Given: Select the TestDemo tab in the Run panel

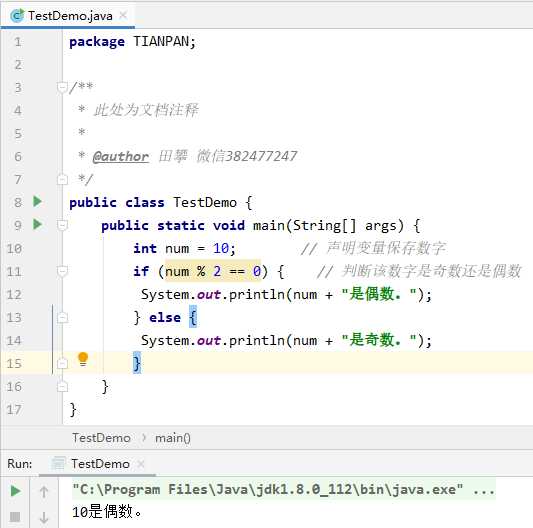Looking at the screenshot, I should coord(97,464).
